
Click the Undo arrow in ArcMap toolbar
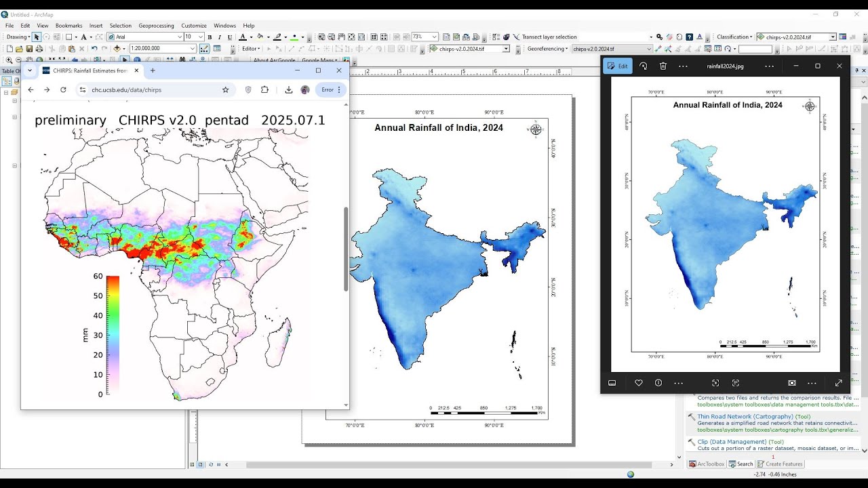pos(94,49)
